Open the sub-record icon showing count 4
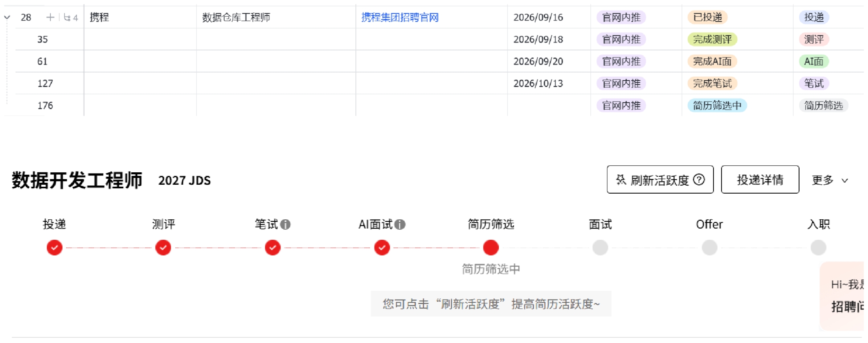Screen dimensions: 868x343 (x=71, y=18)
